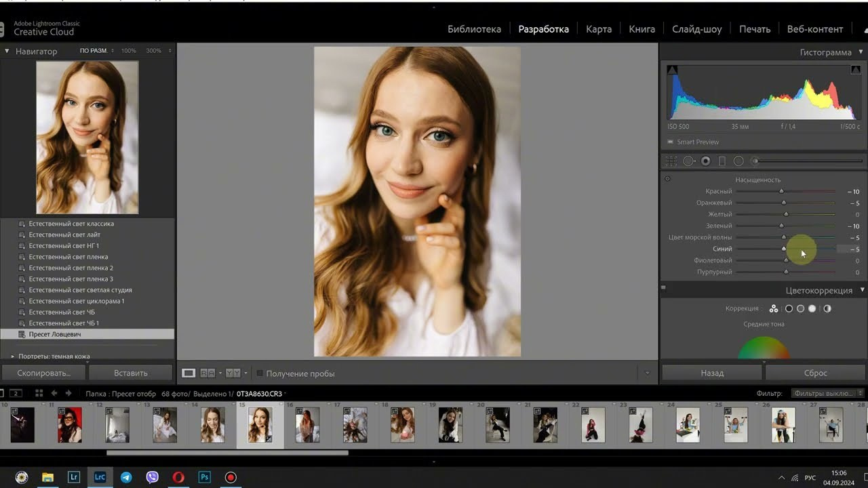Go back with the filmstrip left arrow
This screenshot has width=868, height=488.
point(54,393)
